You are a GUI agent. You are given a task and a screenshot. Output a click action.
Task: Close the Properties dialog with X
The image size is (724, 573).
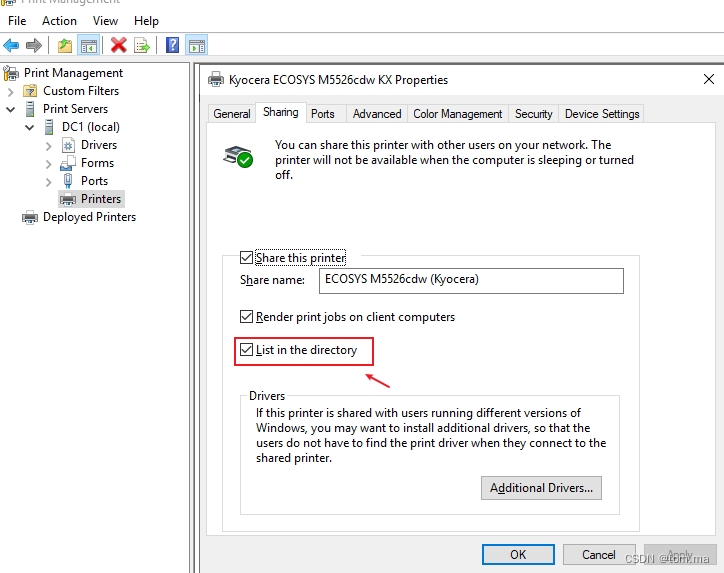coord(709,79)
